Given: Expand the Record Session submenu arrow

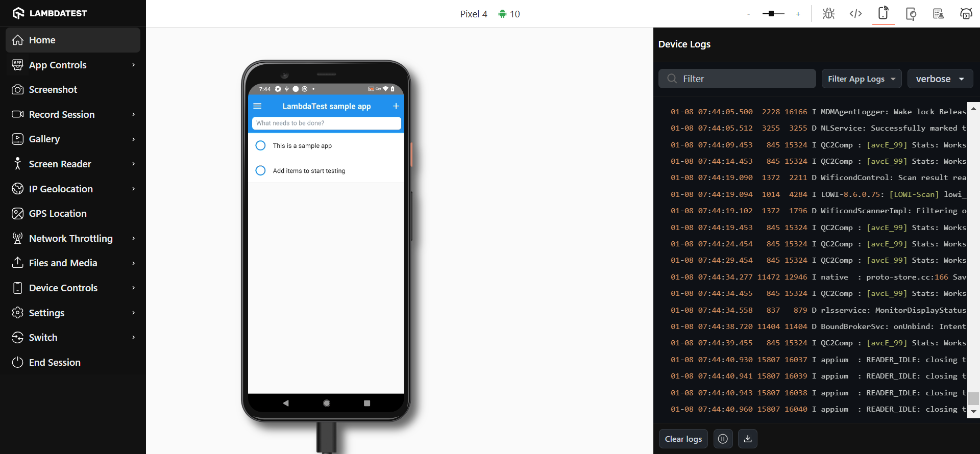Looking at the screenshot, I should tap(134, 114).
